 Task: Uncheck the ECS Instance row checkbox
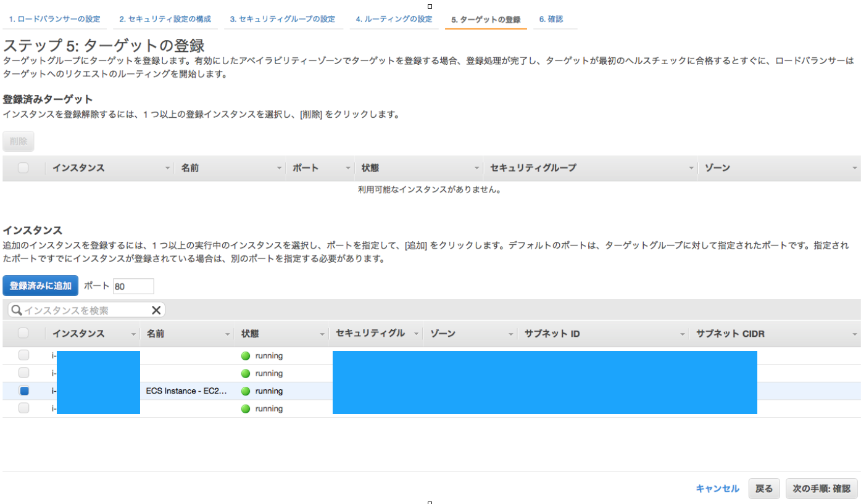[x=23, y=390]
